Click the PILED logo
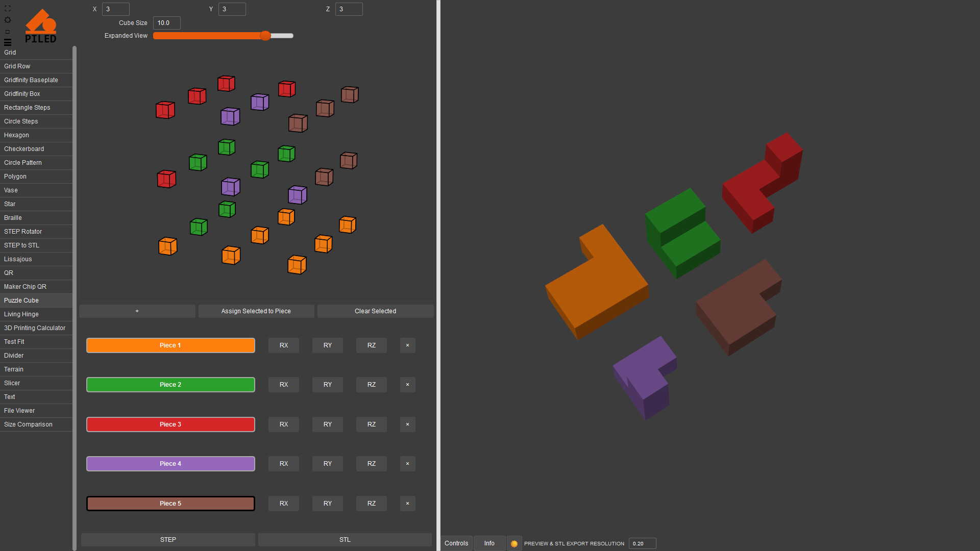The width and height of the screenshot is (980, 551). coord(41,26)
